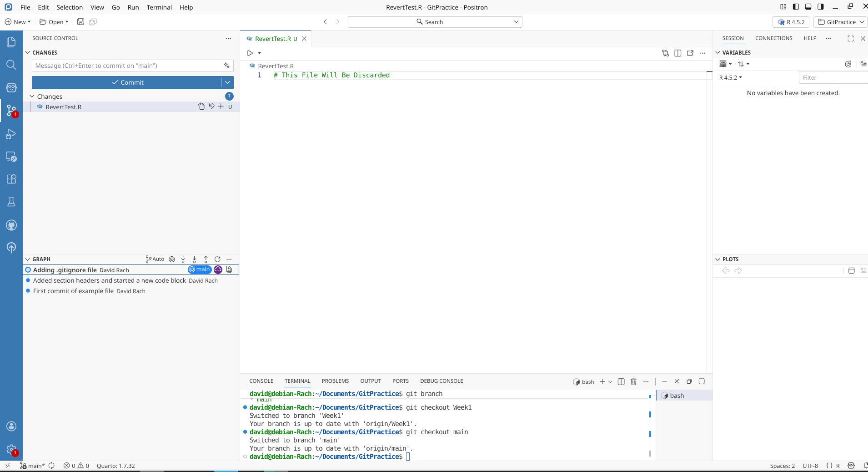Click the main branch in status bar
868x472 pixels.
tap(33, 466)
